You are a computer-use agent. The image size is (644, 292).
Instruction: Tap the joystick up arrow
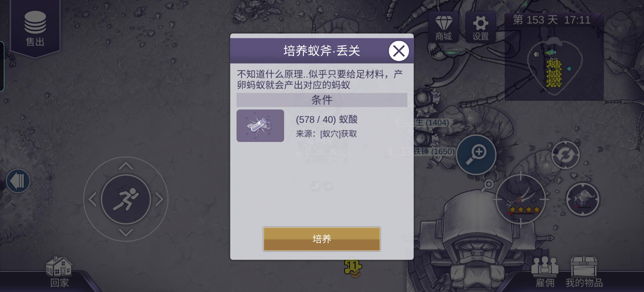(126, 166)
